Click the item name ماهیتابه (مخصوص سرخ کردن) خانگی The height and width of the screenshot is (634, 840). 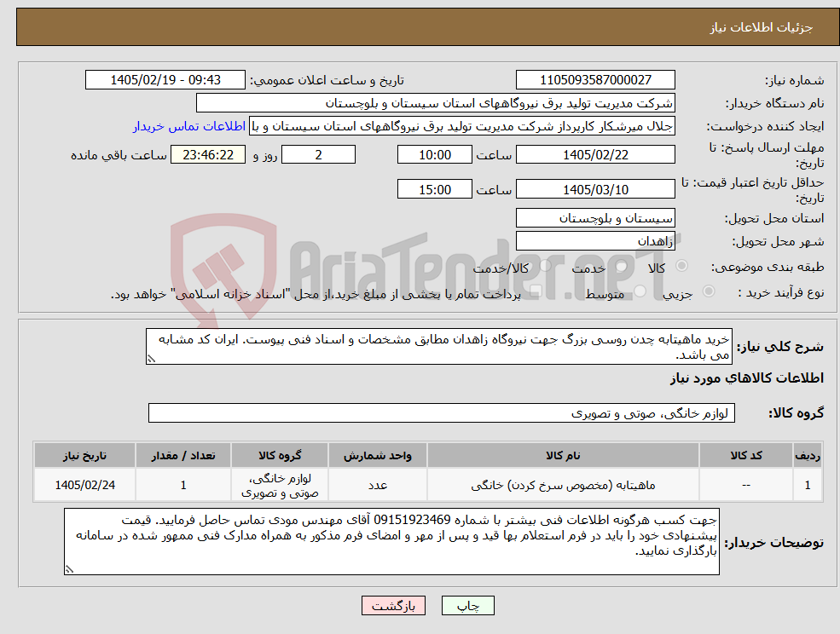pos(563,485)
